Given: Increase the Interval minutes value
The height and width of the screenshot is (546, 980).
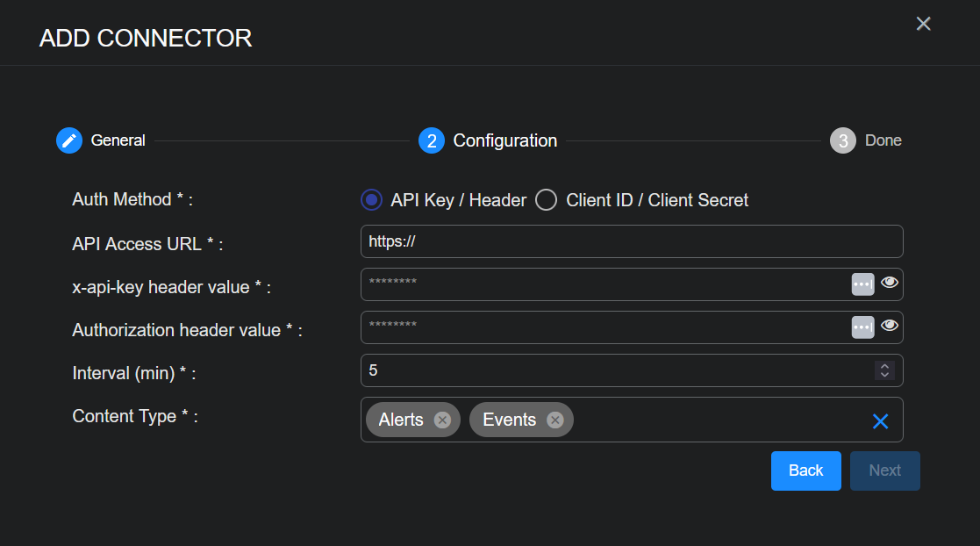Looking at the screenshot, I should tap(884, 365).
